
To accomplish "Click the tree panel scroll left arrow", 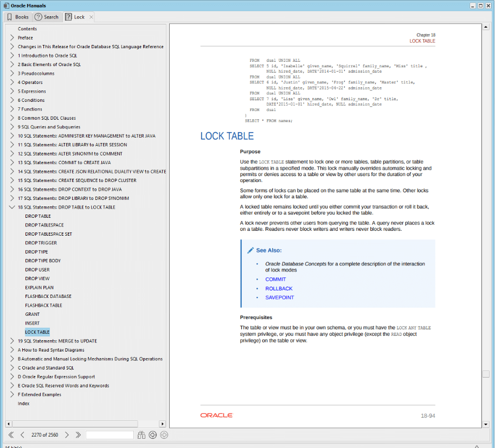I will click(9, 424).
